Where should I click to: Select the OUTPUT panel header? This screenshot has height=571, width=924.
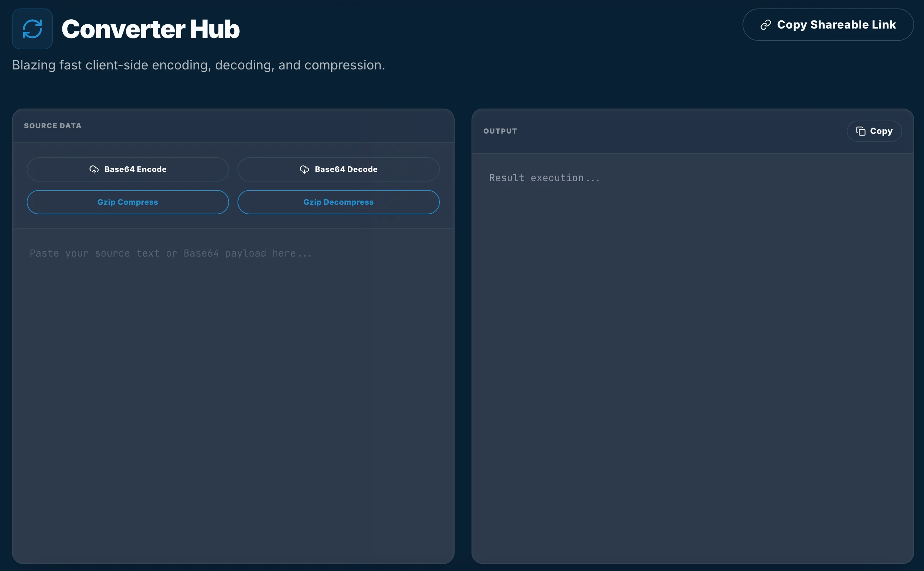point(500,131)
